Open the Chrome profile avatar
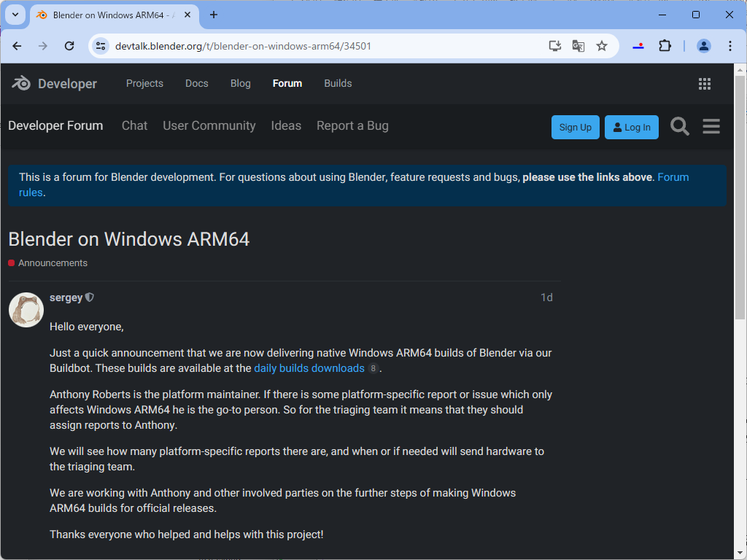The height and width of the screenshot is (560, 747). (704, 46)
